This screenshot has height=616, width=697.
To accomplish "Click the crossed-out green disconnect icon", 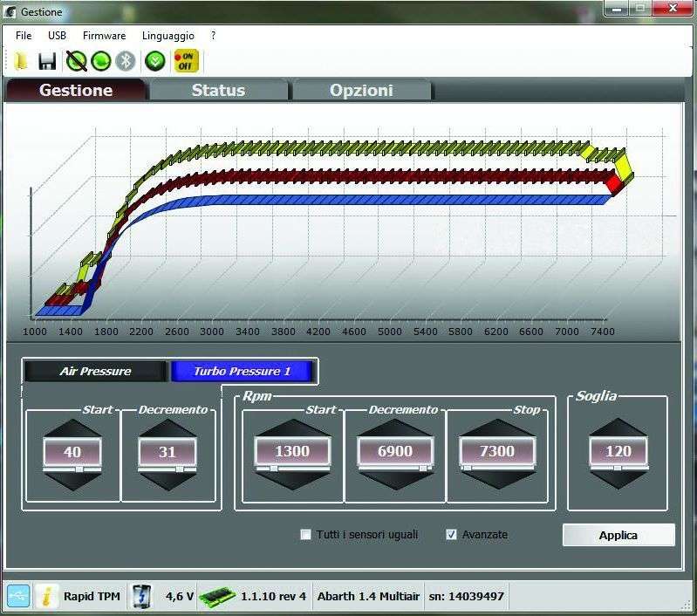I will pos(76,61).
